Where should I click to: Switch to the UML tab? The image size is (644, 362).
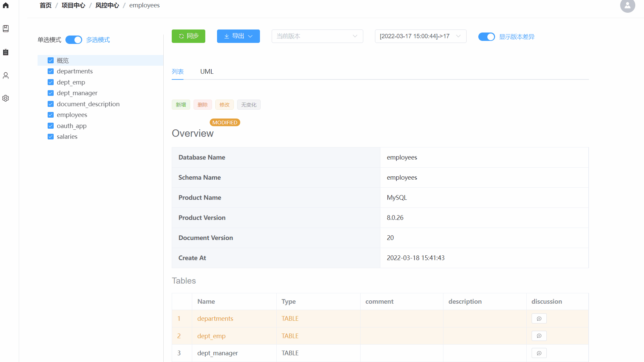click(207, 71)
